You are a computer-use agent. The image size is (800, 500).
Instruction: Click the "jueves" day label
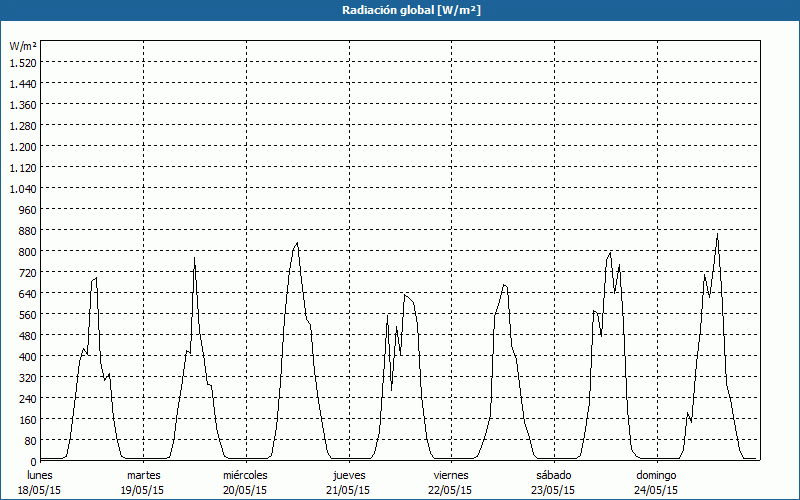pos(348,475)
